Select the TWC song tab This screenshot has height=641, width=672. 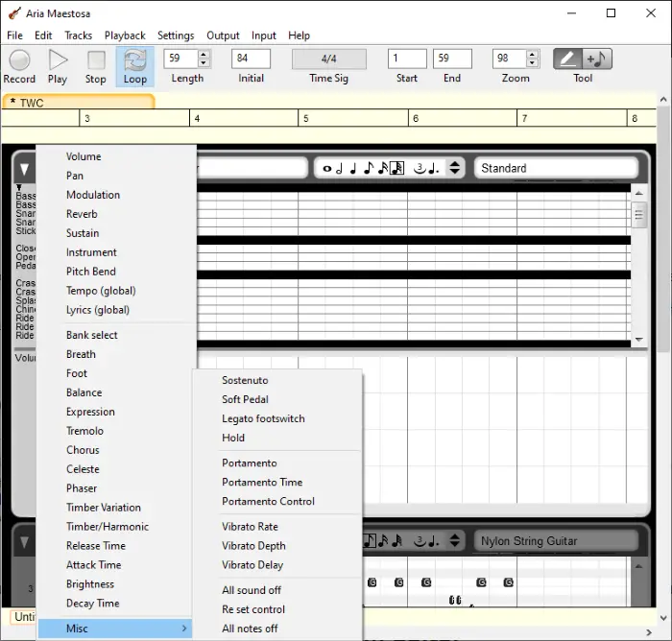tap(78, 102)
